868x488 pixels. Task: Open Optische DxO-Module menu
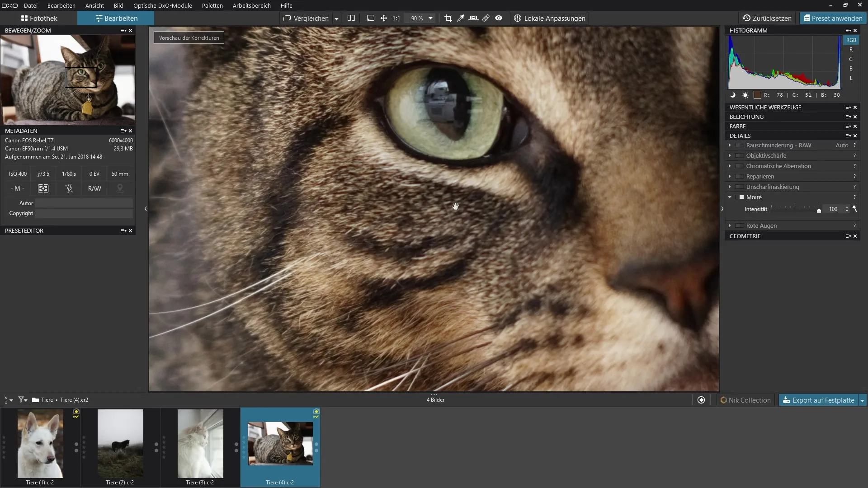click(x=162, y=5)
